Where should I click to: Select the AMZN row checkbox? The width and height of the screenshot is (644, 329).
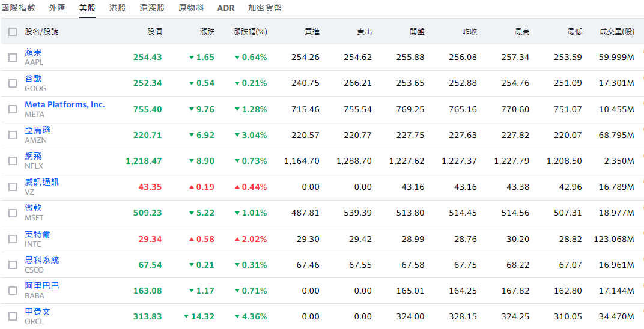(x=13, y=135)
